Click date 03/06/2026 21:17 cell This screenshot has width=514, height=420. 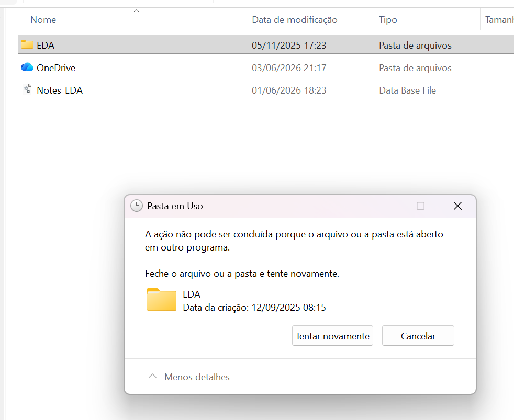tap(289, 68)
